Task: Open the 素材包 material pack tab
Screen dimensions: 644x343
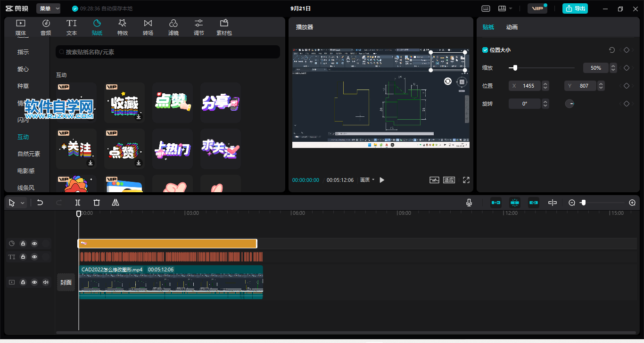Action: click(x=224, y=27)
